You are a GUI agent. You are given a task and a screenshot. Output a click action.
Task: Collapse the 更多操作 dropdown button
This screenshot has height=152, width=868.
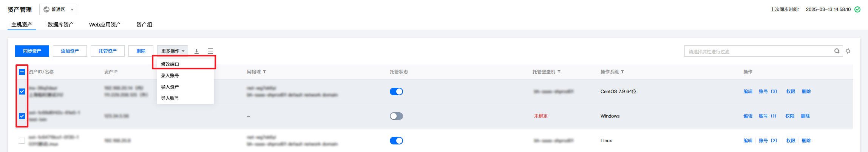click(x=173, y=51)
